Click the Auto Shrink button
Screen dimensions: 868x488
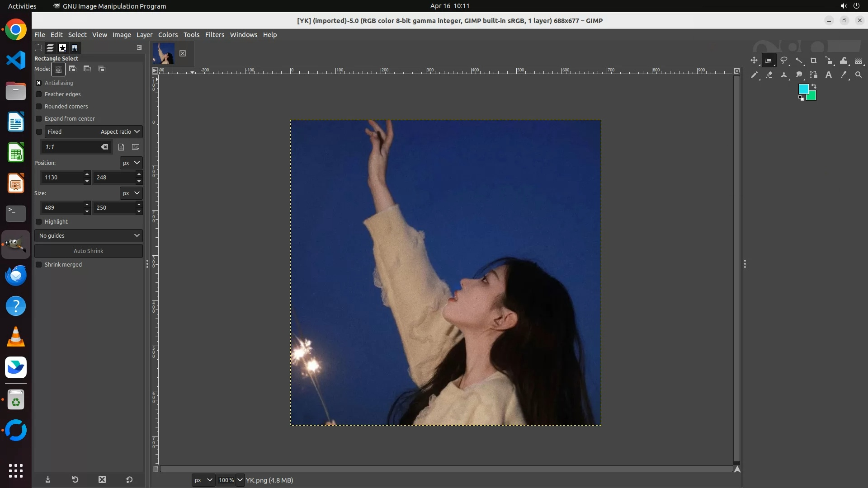(89, 251)
